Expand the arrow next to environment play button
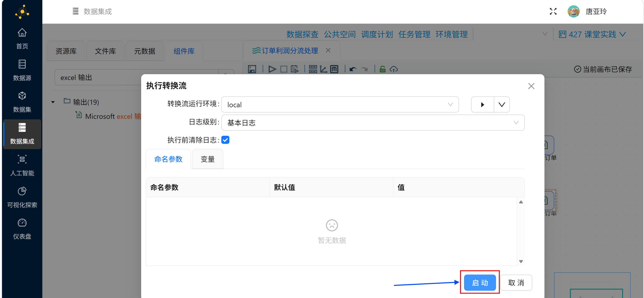 tap(502, 104)
